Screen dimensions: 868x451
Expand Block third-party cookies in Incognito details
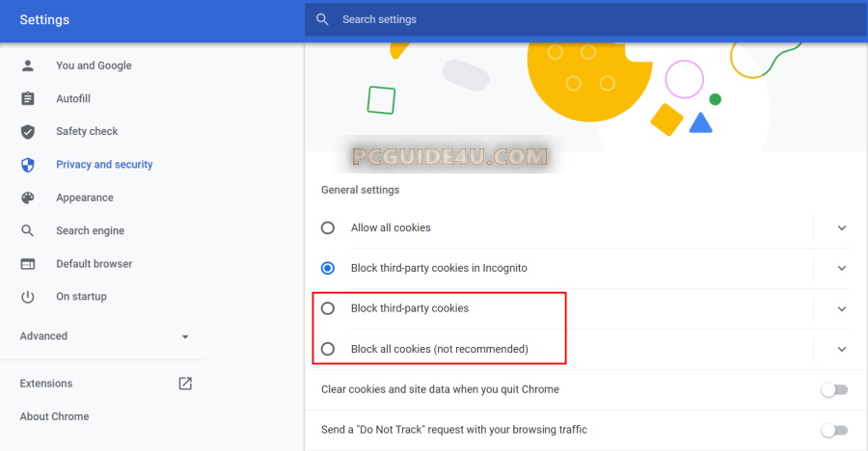pos(842,268)
